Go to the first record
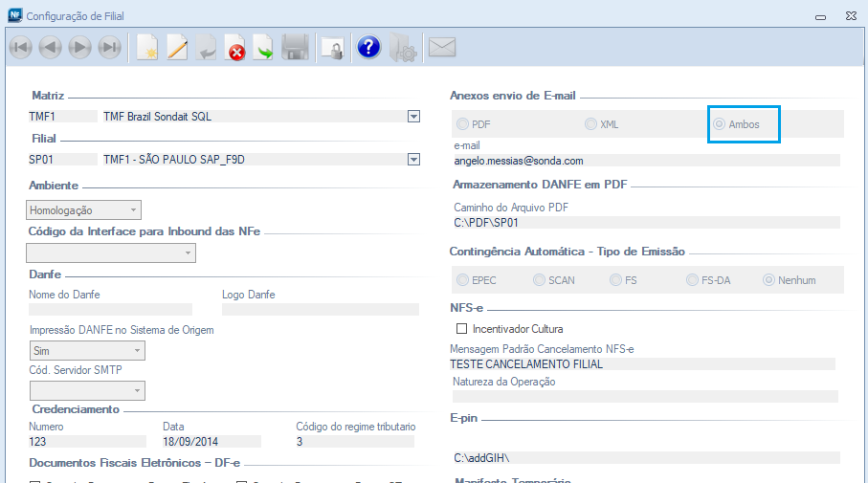This screenshot has height=483, width=868. (21, 48)
